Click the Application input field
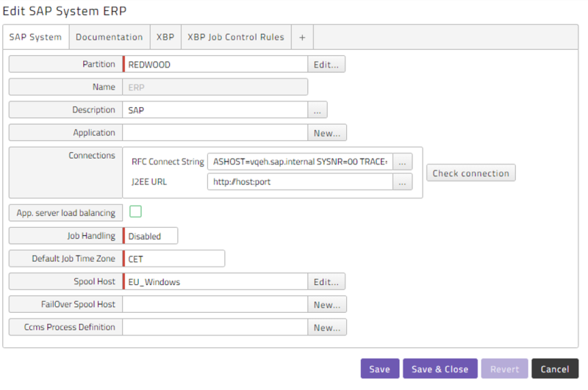This screenshot has width=588, height=390. pos(215,133)
